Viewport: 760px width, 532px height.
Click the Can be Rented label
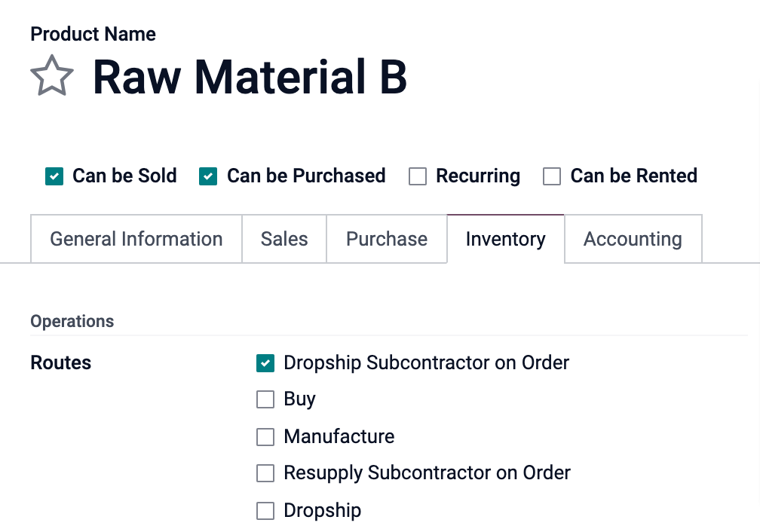(633, 176)
